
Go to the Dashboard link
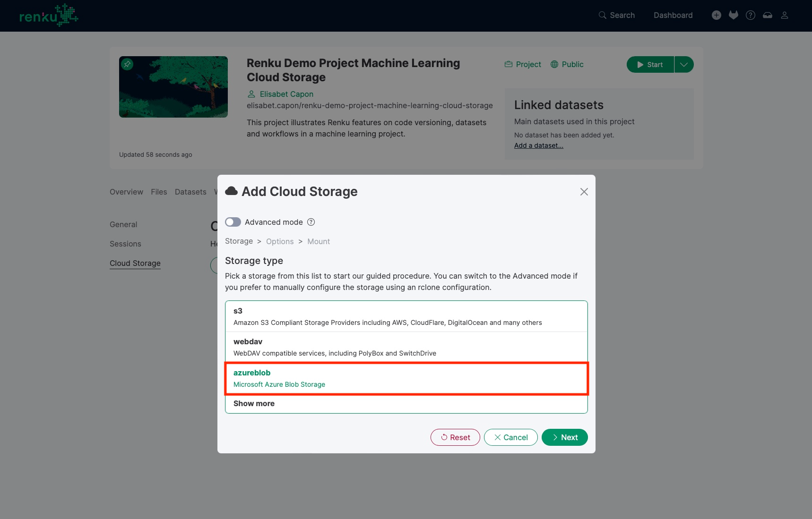pos(673,15)
